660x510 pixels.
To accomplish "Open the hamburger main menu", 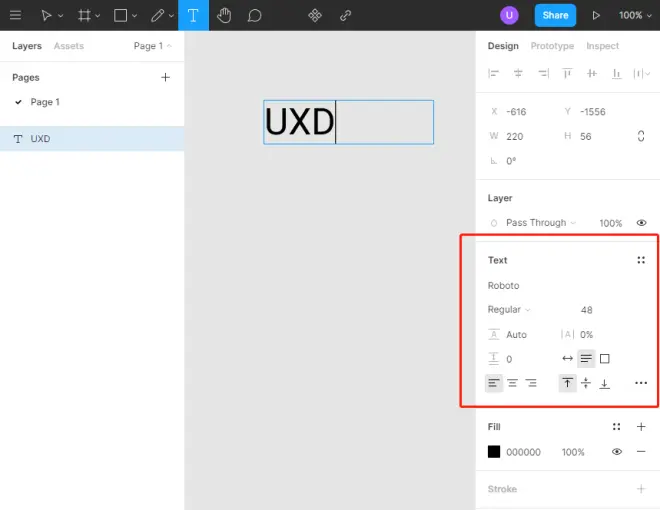I will coord(16,16).
